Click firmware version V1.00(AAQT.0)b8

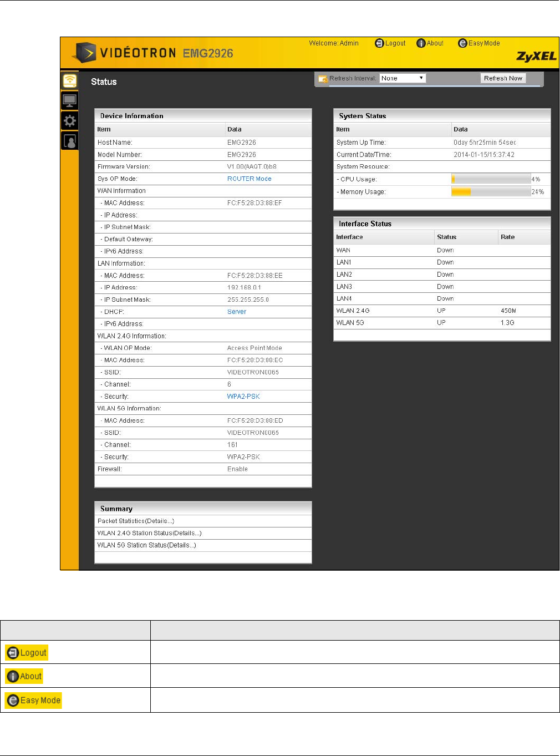pos(252,166)
